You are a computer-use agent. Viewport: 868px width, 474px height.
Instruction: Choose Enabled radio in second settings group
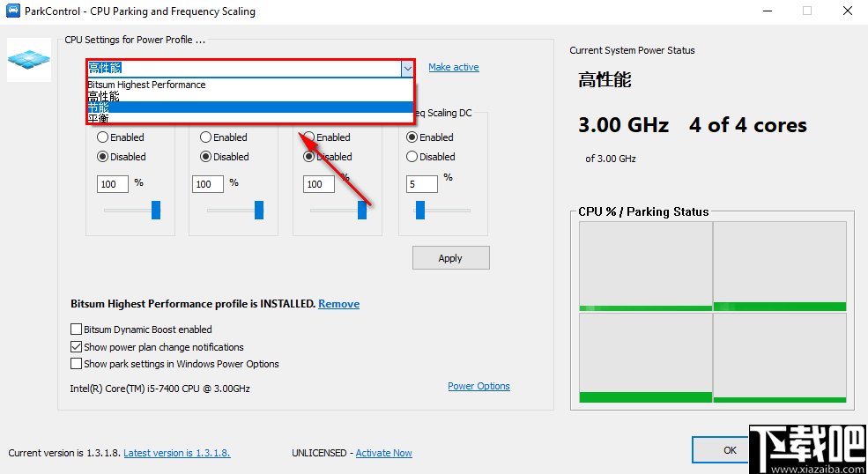(224, 137)
